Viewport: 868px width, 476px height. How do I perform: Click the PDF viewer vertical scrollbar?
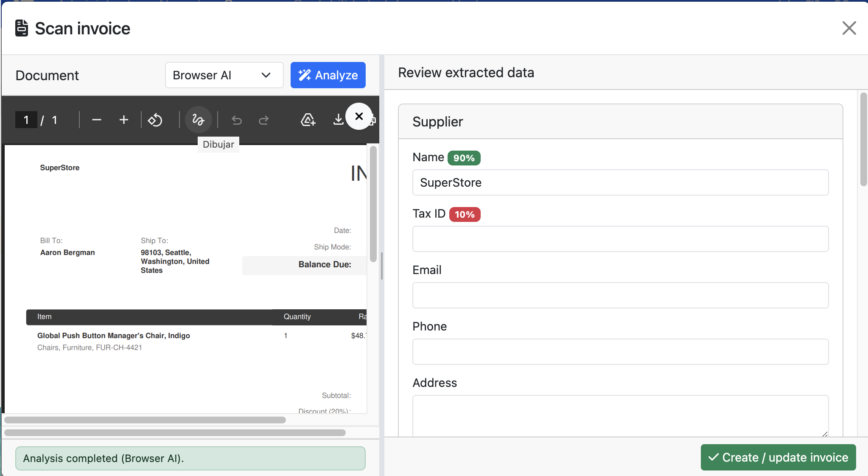pos(373,204)
